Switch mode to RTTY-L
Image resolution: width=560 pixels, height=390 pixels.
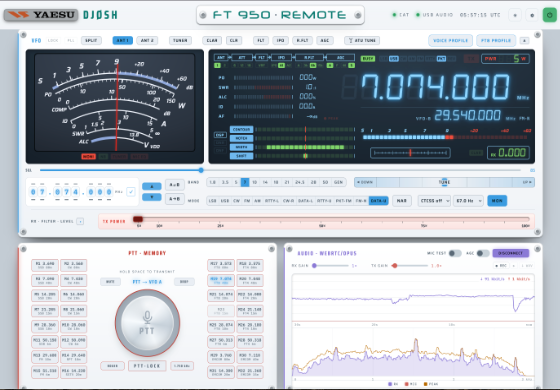click(272, 201)
